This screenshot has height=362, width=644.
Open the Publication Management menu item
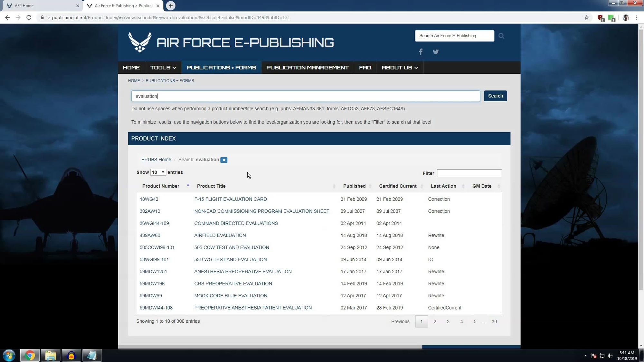308,68
